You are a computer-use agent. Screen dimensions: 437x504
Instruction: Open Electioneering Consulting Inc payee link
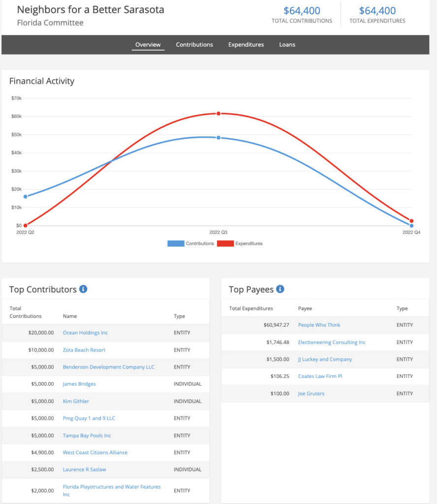332,343
